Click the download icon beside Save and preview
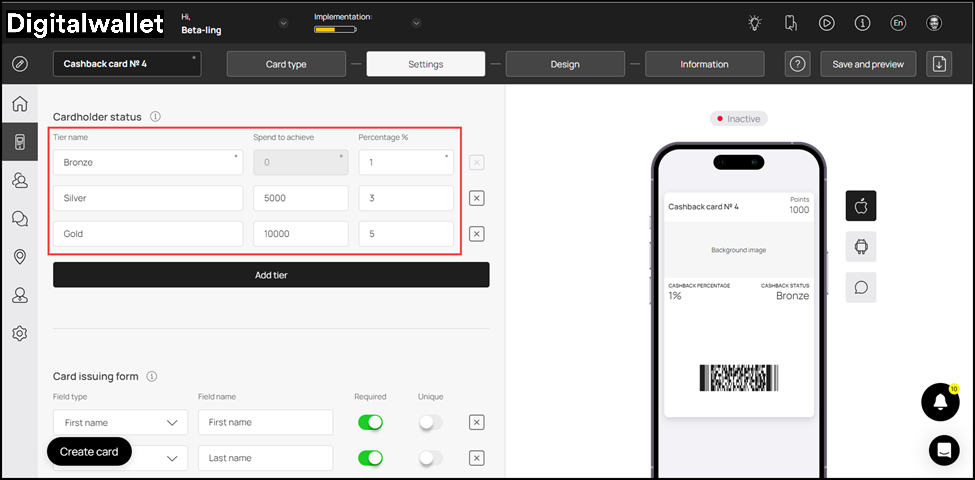The height and width of the screenshot is (480, 975). pos(938,64)
